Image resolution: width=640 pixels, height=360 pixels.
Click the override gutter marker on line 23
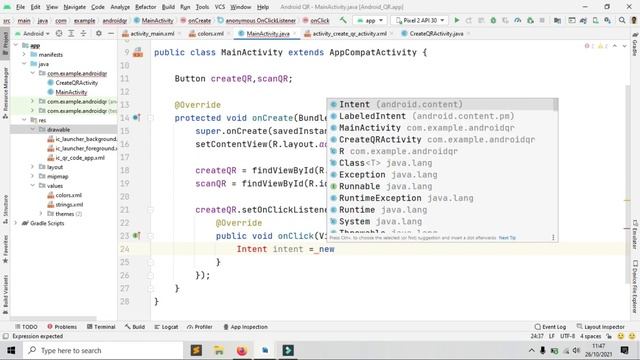[137, 236]
